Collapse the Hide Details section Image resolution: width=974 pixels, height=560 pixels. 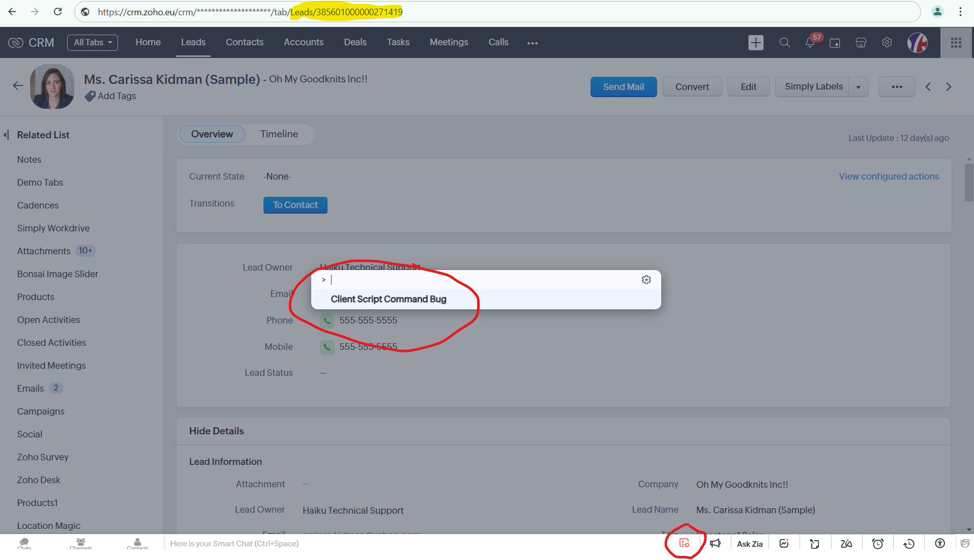pyautogui.click(x=216, y=431)
